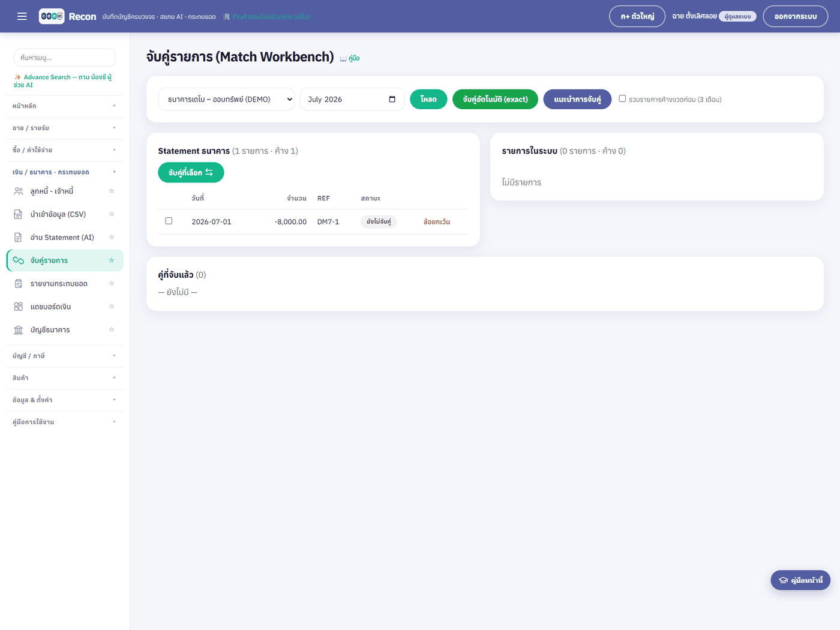This screenshot has width=840, height=630.
Task: Expand the คู่มือการใช้งาน sidebar section
Action: (65, 422)
